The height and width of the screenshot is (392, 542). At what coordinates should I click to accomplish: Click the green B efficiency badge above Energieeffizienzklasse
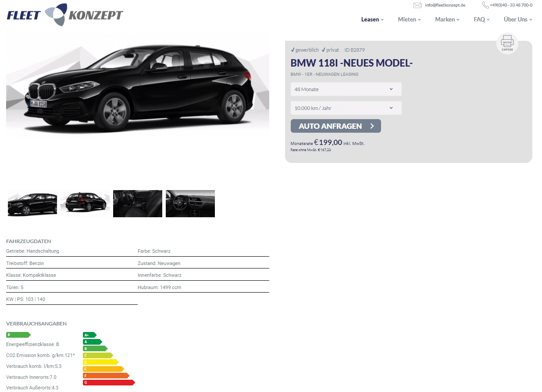(x=18, y=335)
